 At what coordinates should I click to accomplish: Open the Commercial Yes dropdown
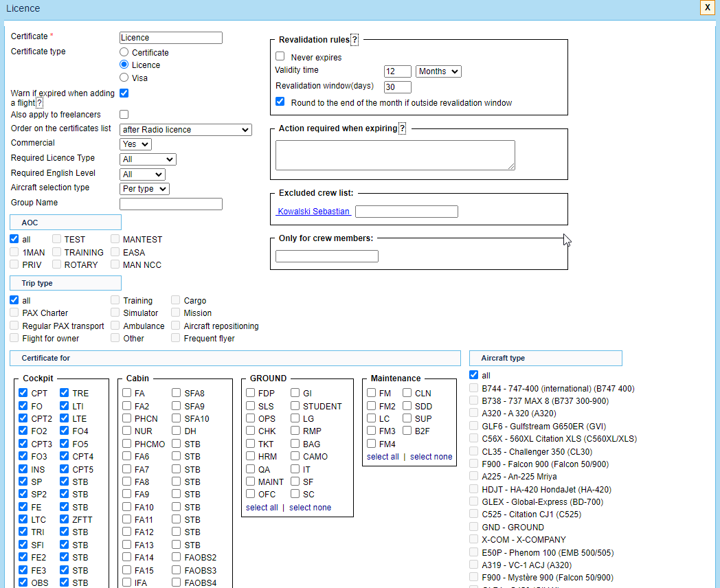point(135,144)
